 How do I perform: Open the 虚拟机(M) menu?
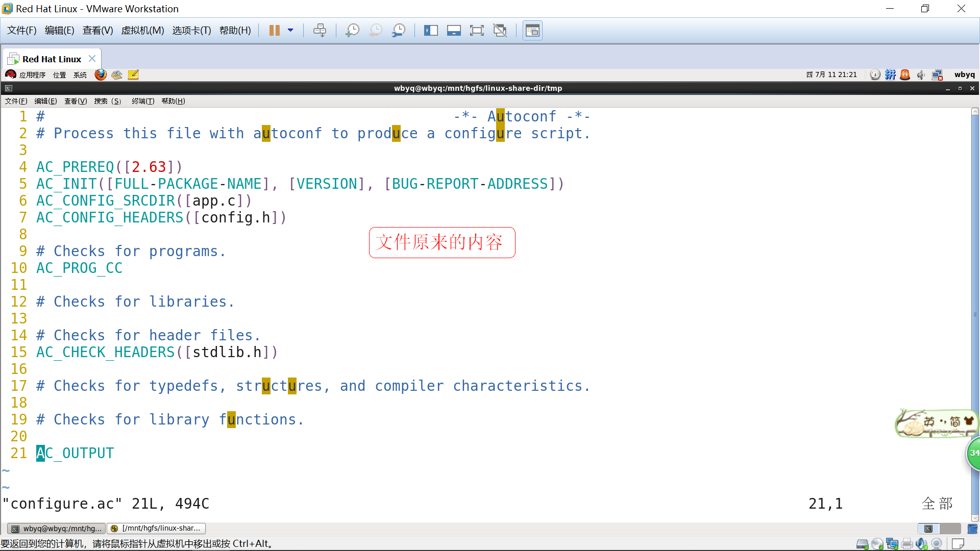coord(142,31)
